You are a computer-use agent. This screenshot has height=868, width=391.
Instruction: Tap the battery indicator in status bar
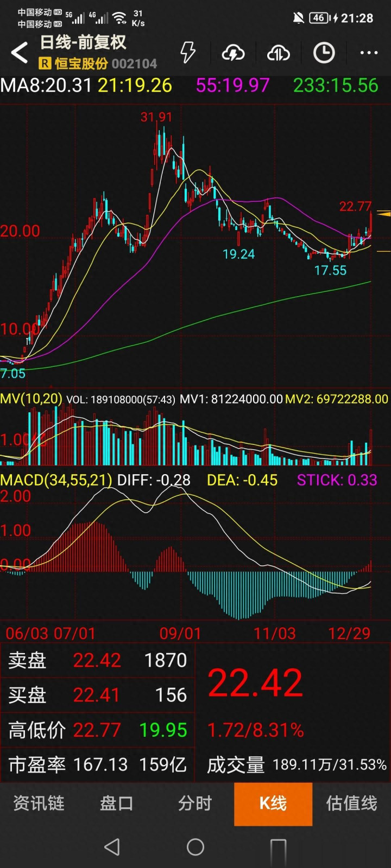click(319, 18)
